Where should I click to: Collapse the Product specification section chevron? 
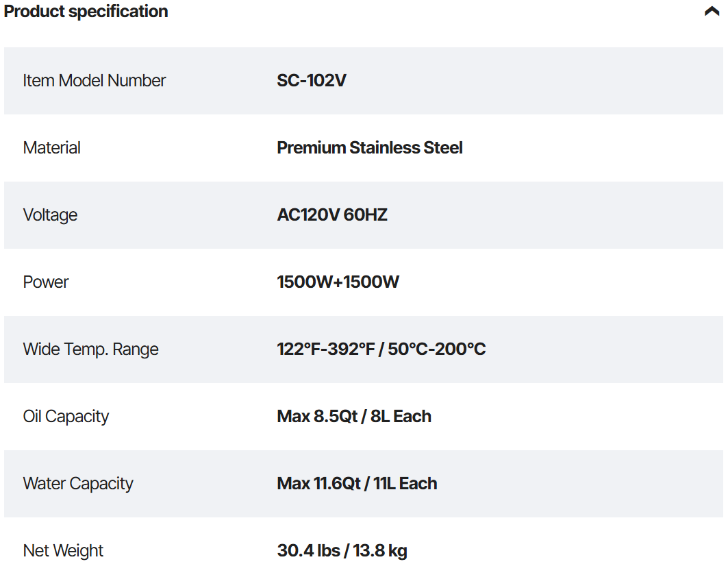click(712, 12)
